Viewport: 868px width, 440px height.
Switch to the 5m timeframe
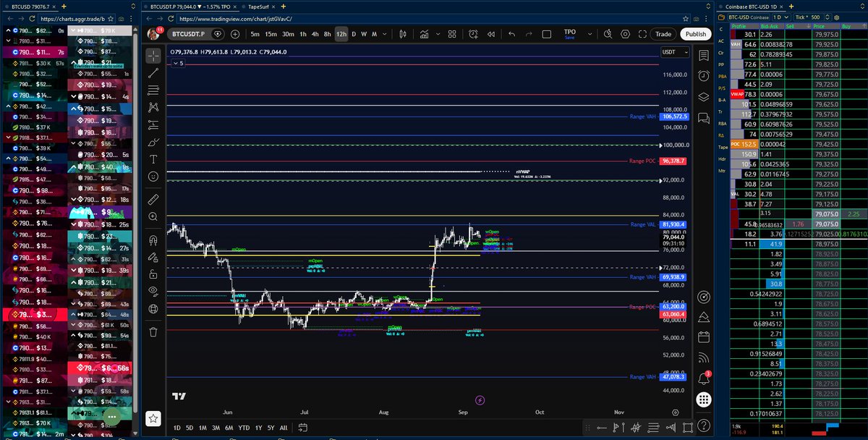tap(255, 34)
